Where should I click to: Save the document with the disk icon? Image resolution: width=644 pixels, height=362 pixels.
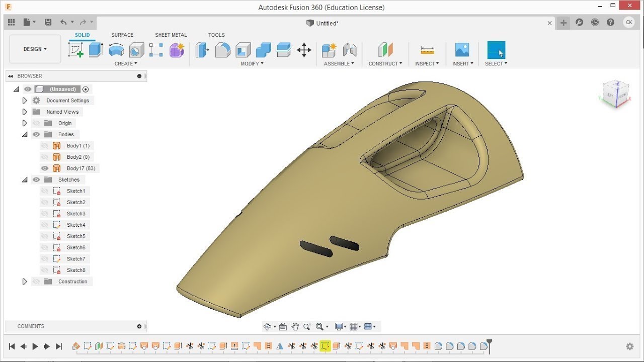click(48, 22)
